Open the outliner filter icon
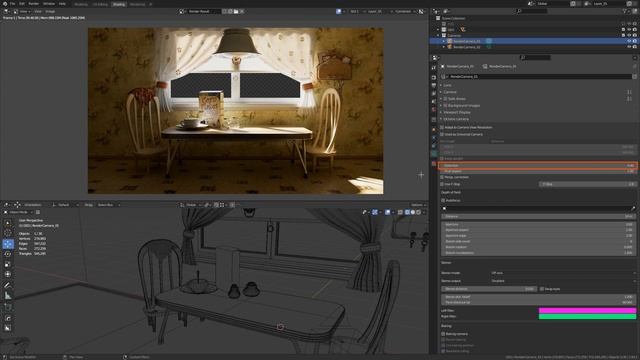The image size is (640, 360). tap(625, 11)
